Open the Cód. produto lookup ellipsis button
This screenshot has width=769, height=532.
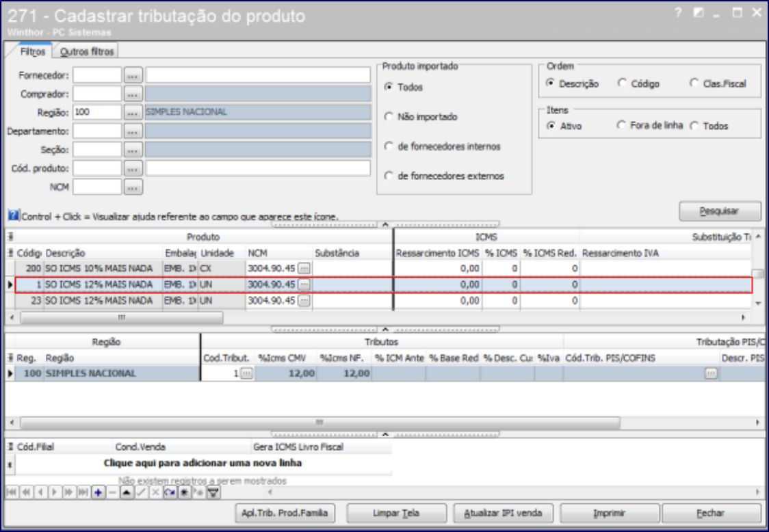click(133, 168)
